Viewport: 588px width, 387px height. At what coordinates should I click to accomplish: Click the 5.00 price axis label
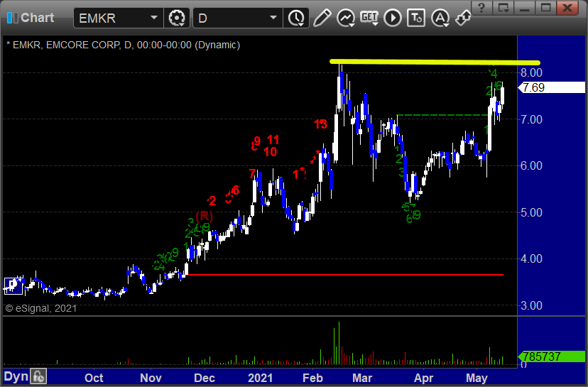pyautogui.click(x=531, y=212)
